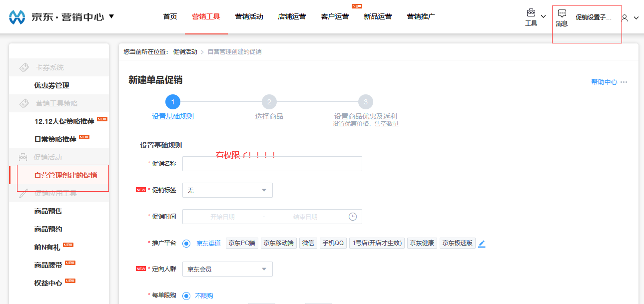Open the 促销标签 dropdown showing 无
Image resolution: width=644 pixels, height=304 pixels.
pos(227,190)
